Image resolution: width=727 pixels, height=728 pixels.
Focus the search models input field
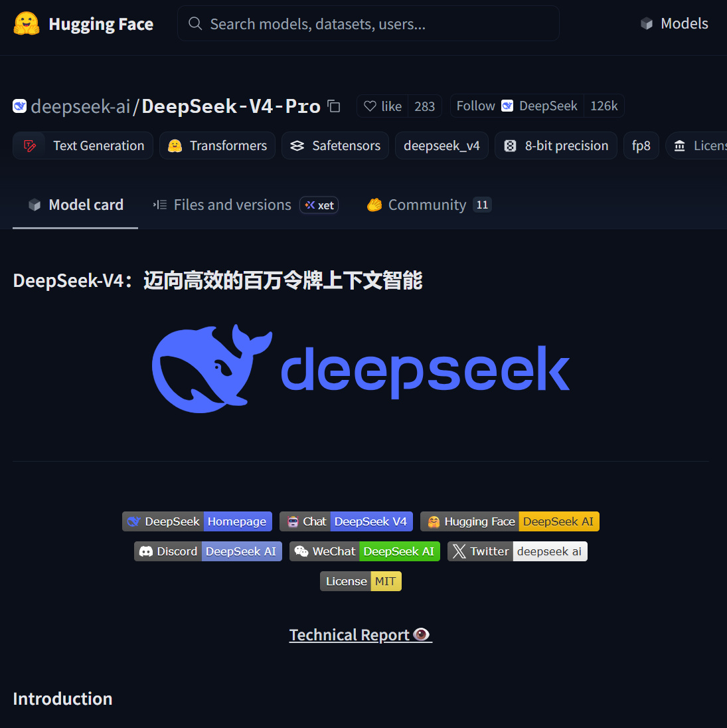coord(368,24)
